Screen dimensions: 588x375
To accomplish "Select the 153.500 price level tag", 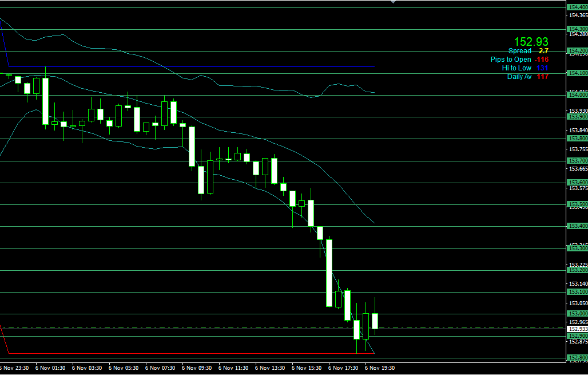I will (x=577, y=204).
